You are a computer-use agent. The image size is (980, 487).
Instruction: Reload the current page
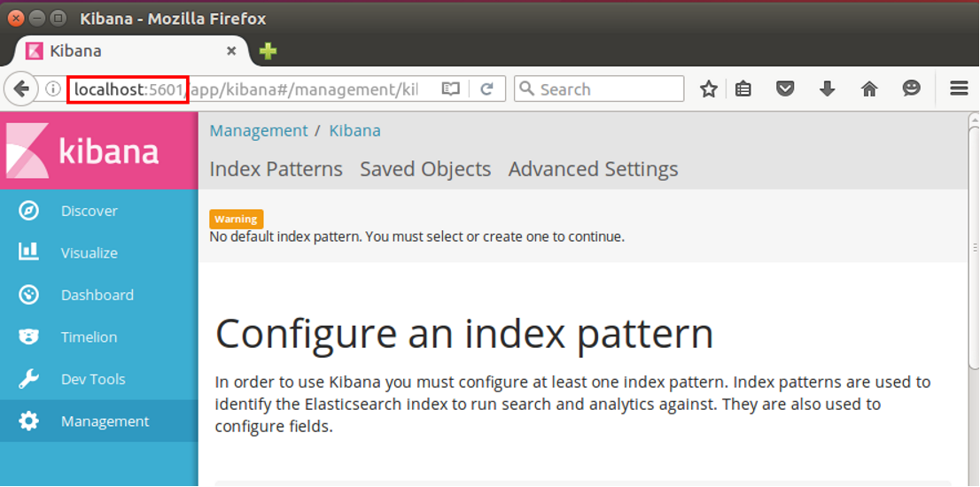[x=486, y=89]
